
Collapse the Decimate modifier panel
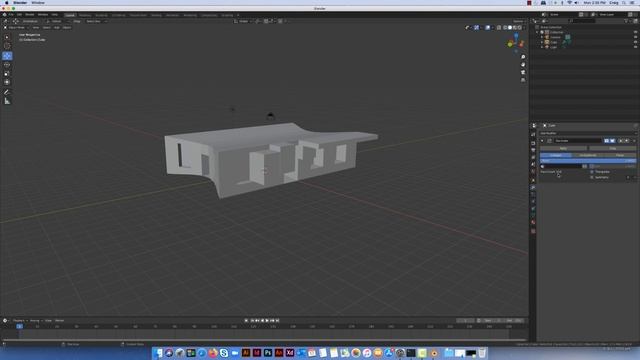click(542, 140)
